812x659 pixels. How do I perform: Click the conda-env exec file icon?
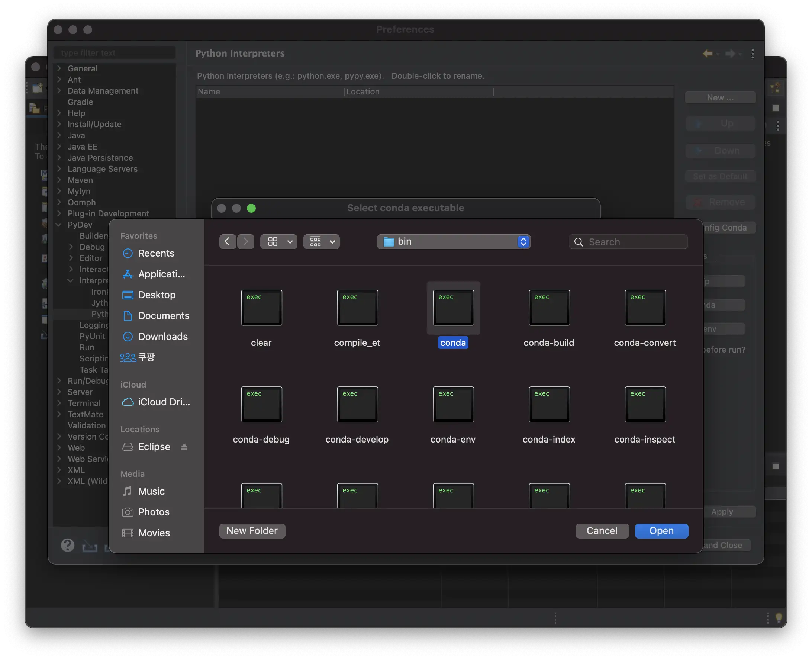453,404
